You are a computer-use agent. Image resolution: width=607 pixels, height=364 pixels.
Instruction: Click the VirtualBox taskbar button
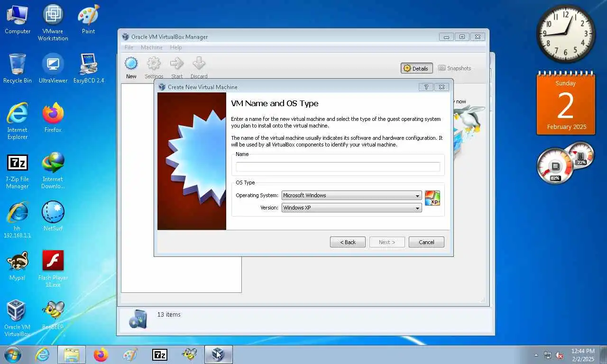click(218, 355)
